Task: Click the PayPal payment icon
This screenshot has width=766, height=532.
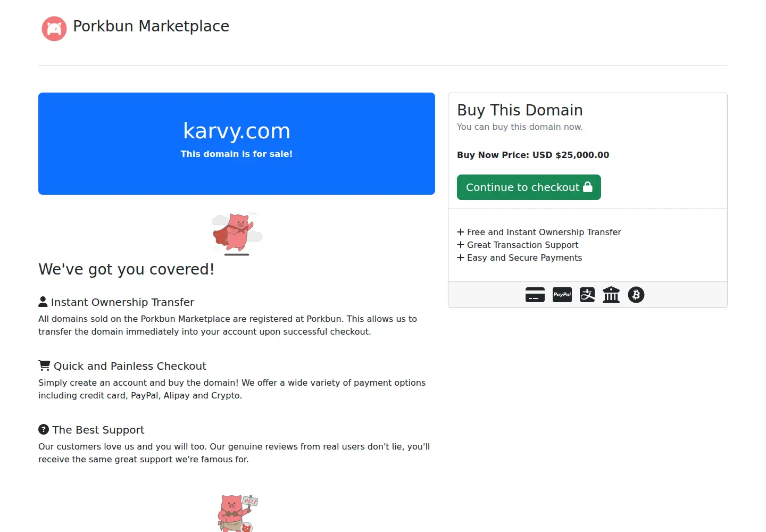Action: coord(562,295)
